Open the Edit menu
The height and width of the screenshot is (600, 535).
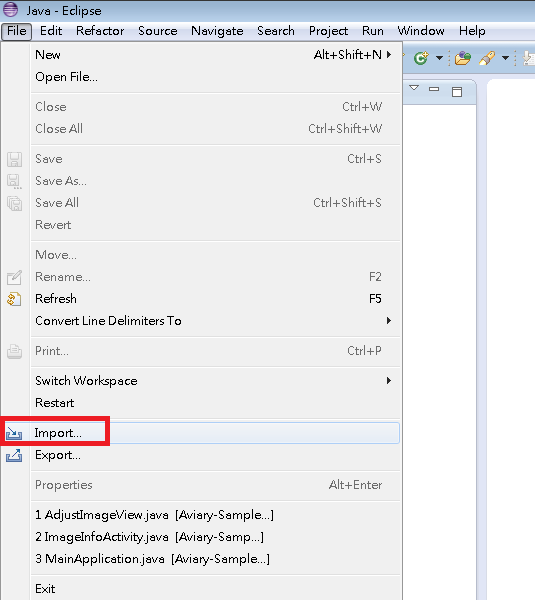point(51,31)
